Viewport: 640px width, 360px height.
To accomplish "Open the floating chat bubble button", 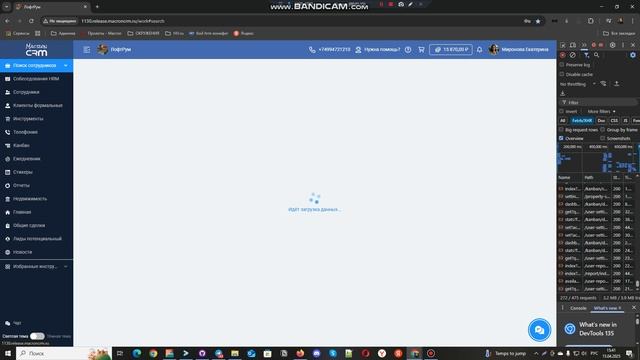I will (x=539, y=330).
